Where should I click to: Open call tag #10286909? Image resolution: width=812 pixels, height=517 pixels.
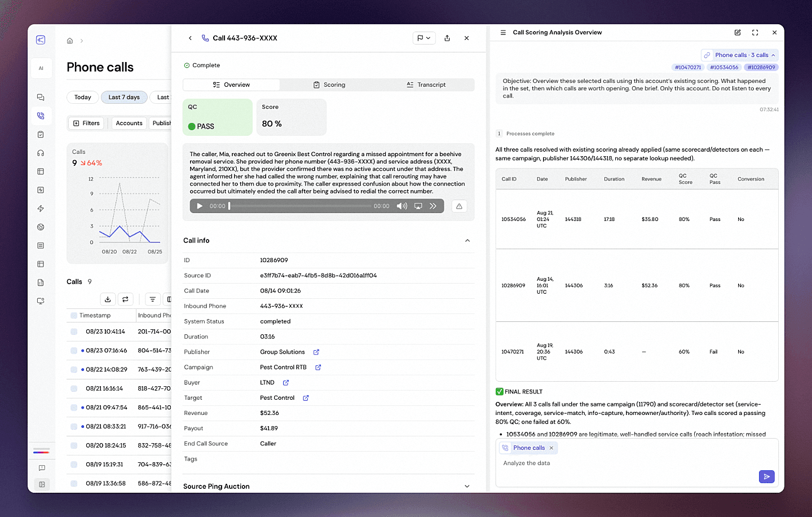tap(761, 68)
